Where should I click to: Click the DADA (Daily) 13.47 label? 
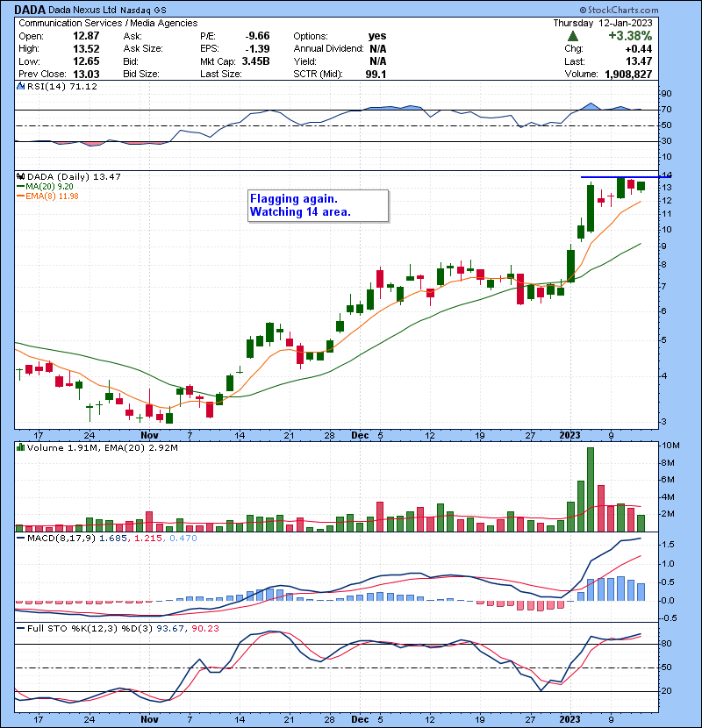coord(74,177)
